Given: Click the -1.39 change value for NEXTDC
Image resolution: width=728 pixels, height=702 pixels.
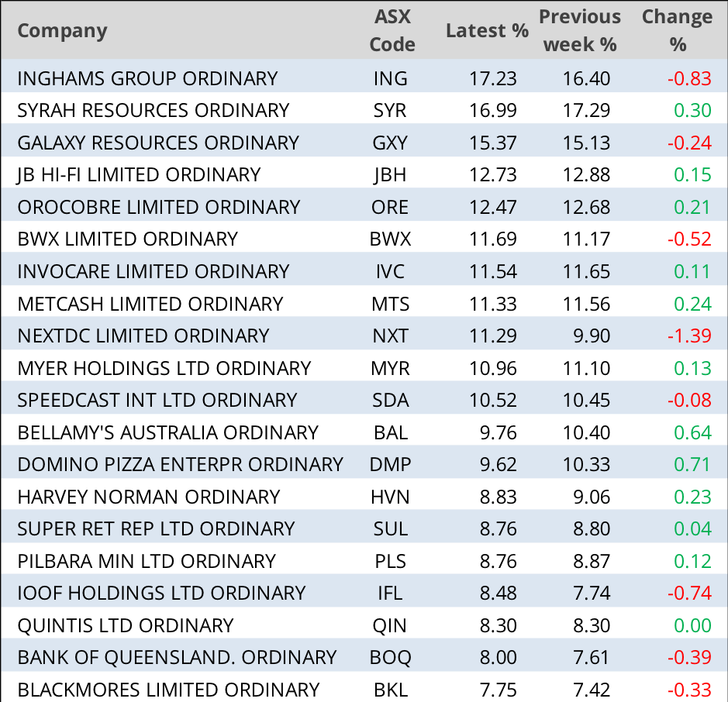Looking at the screenshot, I should coord(689,336).
